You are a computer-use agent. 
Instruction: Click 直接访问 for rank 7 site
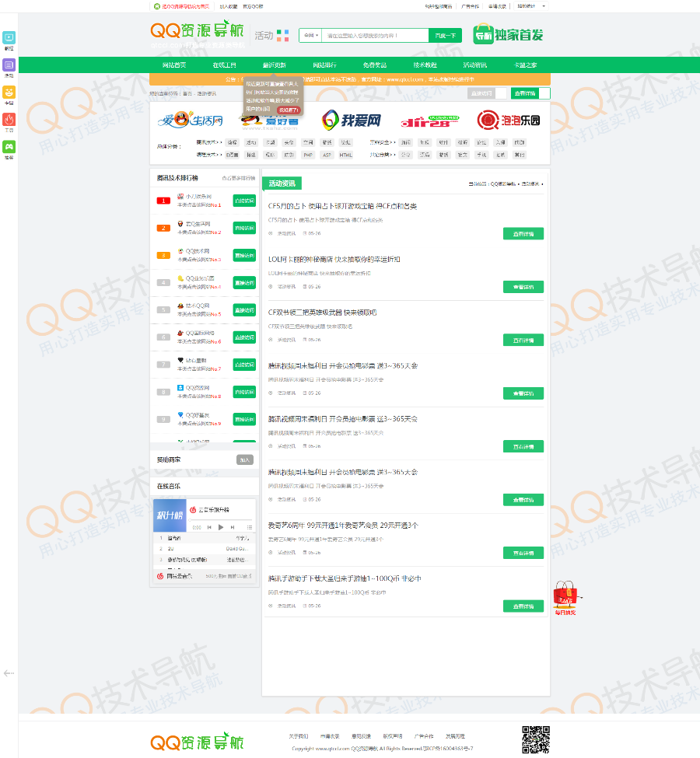[x=244, y=365]
